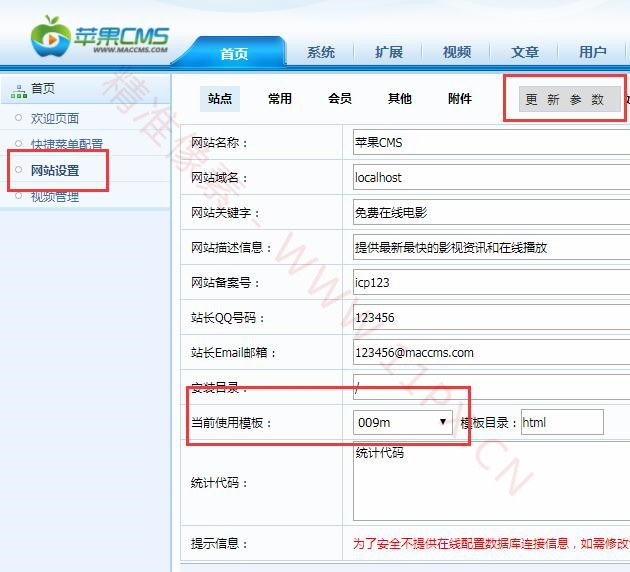Image resolution: width=630 pixels, height=572 pixels.
Task: Click the 站长Email邮箱 input field
Action: pos(490,353)
